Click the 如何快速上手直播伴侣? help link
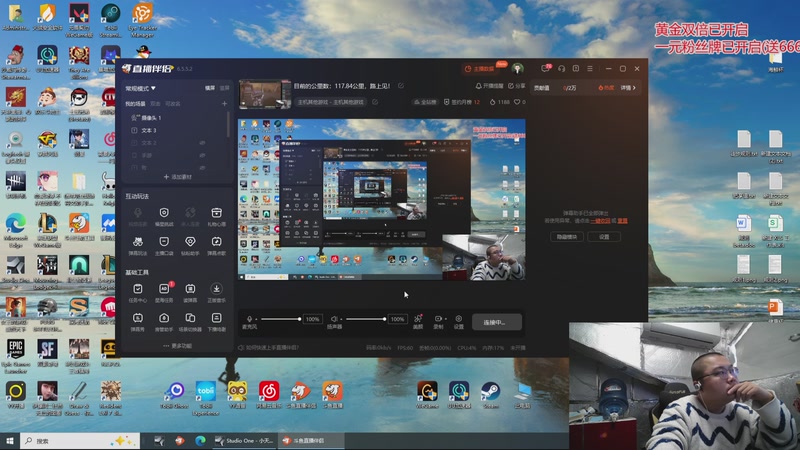The image size is (800, 450). pos(269,347)
